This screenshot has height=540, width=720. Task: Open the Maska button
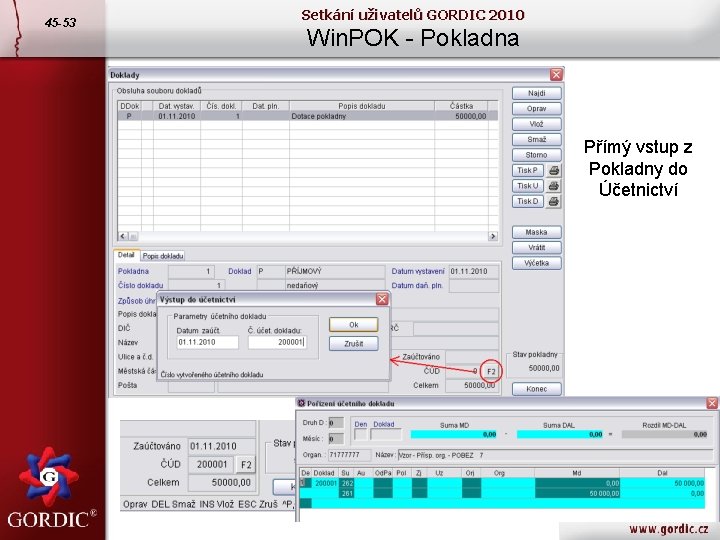[x=536, y=232]
